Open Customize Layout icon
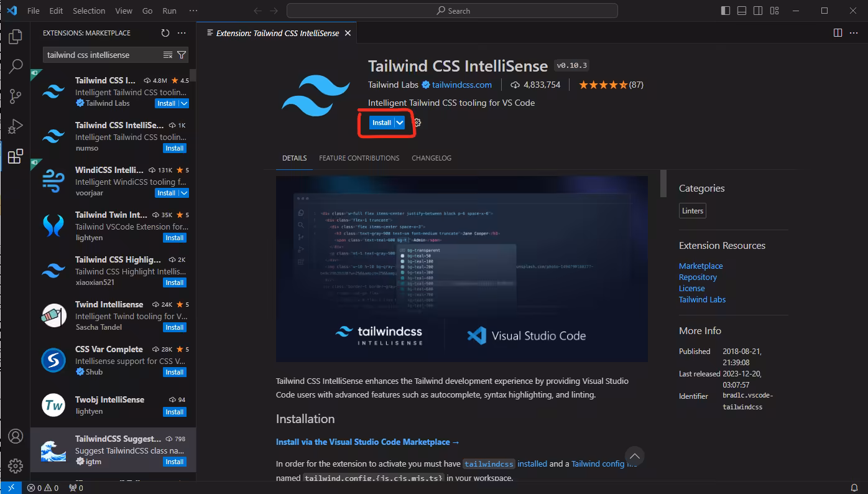The image size is (868, 494). pyautogui.click(x=774, y=11)
